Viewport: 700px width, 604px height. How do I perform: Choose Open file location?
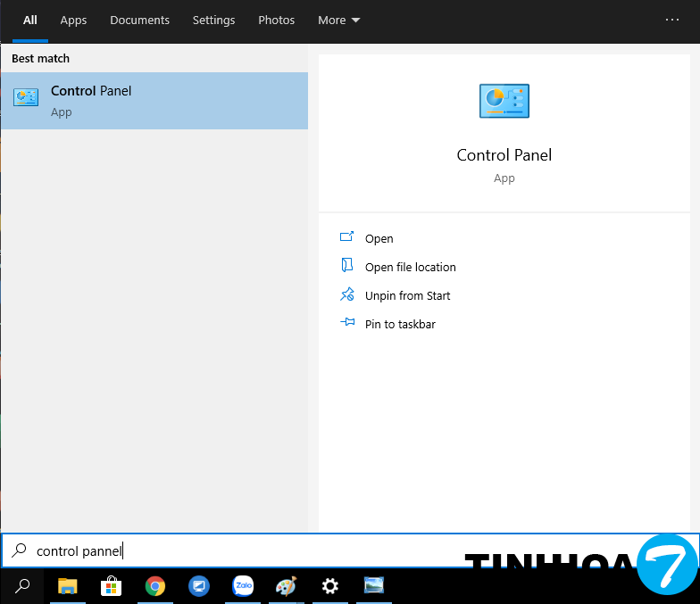click(x=410, y=267)
